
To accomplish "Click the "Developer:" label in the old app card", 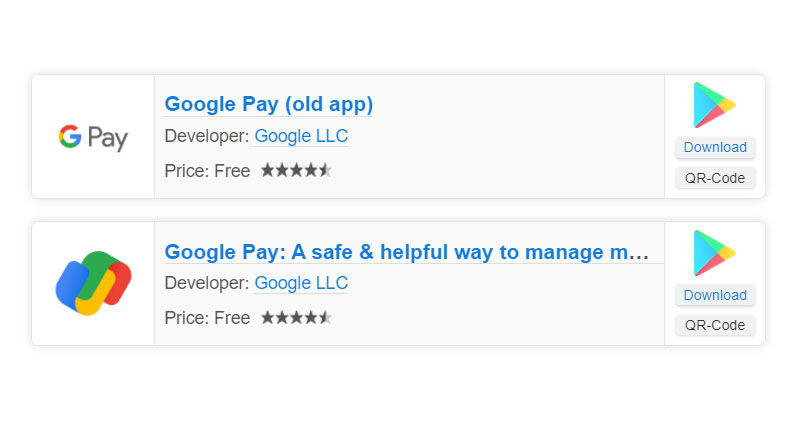I will click(206, 137).
